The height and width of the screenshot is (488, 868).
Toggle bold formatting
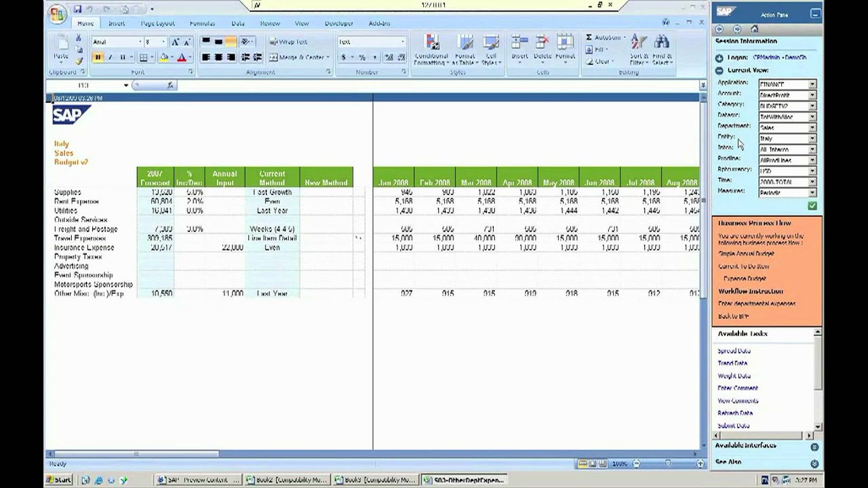[x=98, y=58]
